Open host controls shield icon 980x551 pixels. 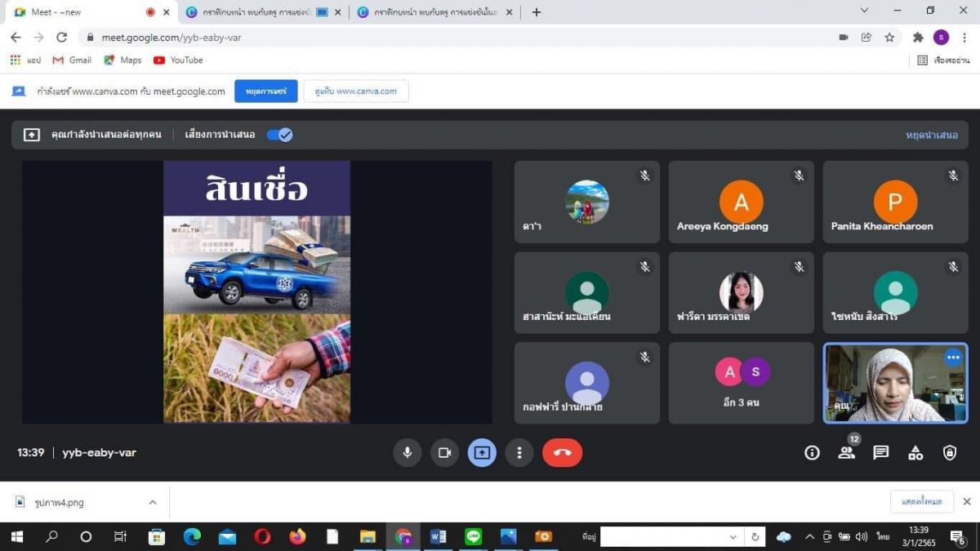click(950, 452)
